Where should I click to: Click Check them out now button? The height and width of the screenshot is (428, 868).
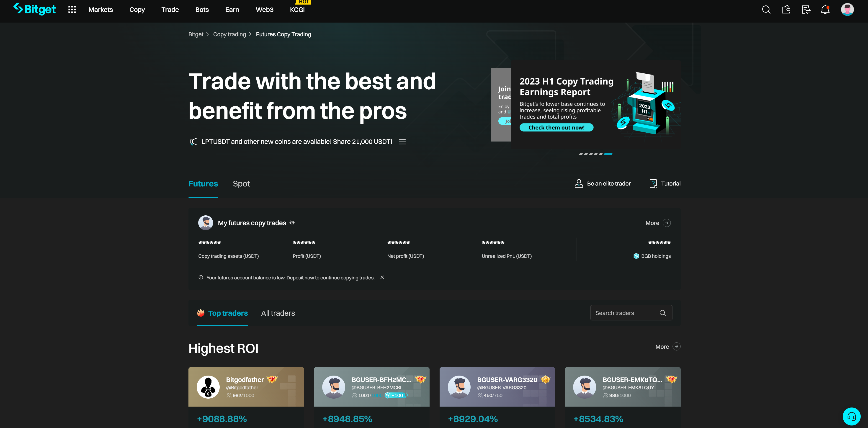coord(556,128)
